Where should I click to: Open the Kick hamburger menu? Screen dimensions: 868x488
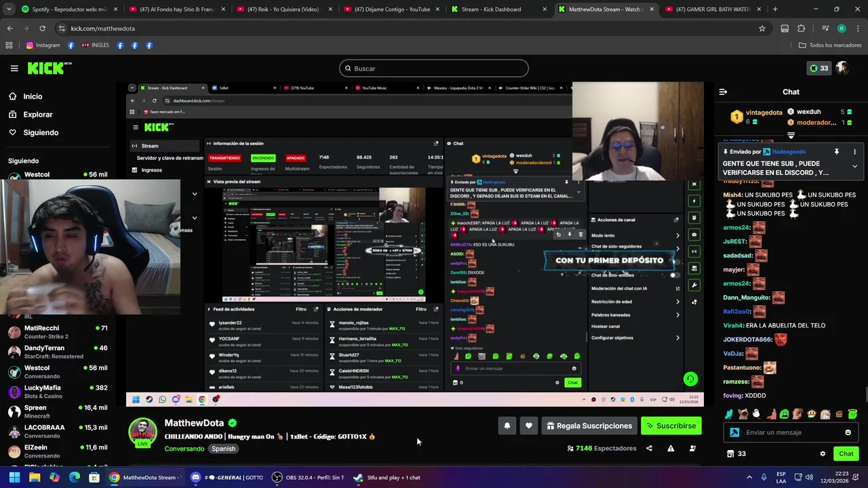click(x=14, y=68)
